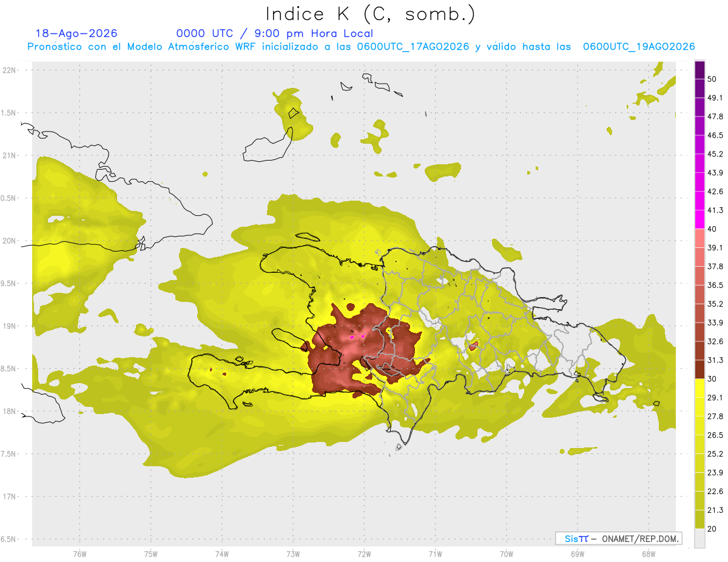Click the longitude label "72W"
The image size is (728, 562).
tap(365, 554)
